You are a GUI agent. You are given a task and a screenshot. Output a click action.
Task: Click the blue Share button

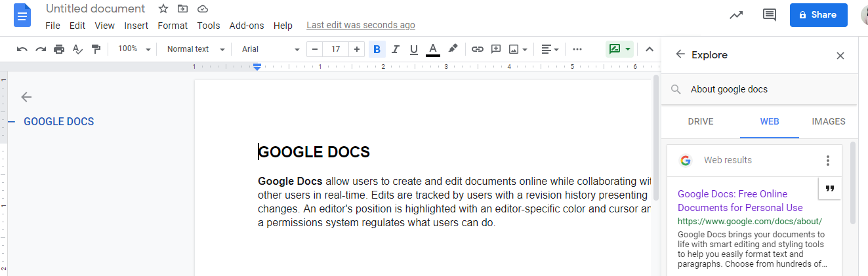point(819,14)
